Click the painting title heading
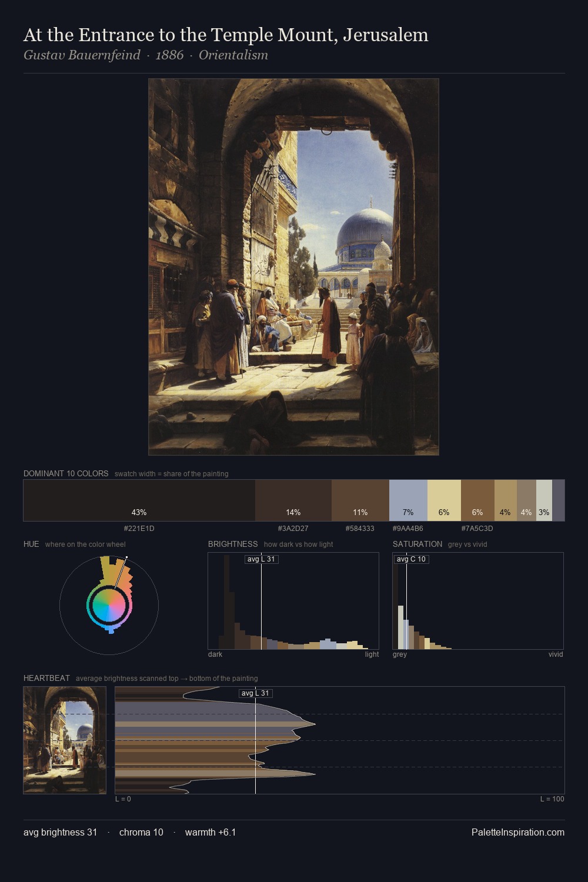This screenshot has height=882, width=588. tap(226, 35)
